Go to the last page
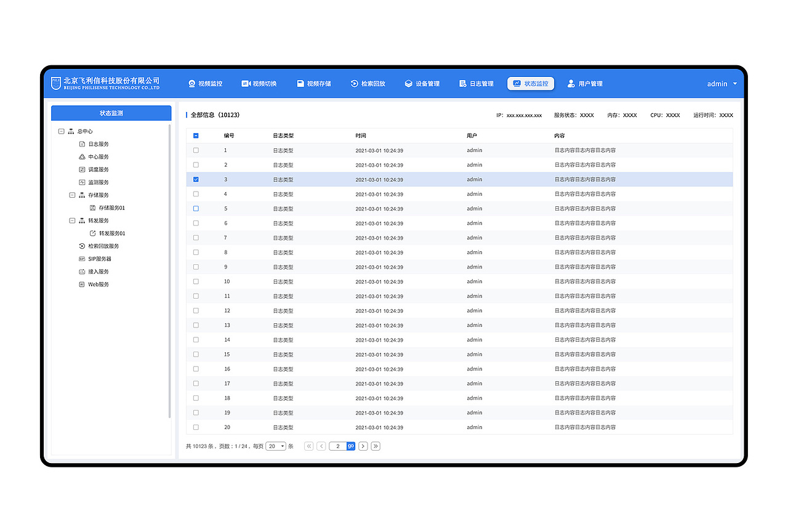The image size is (788, 532). click(x=376, y=446)
